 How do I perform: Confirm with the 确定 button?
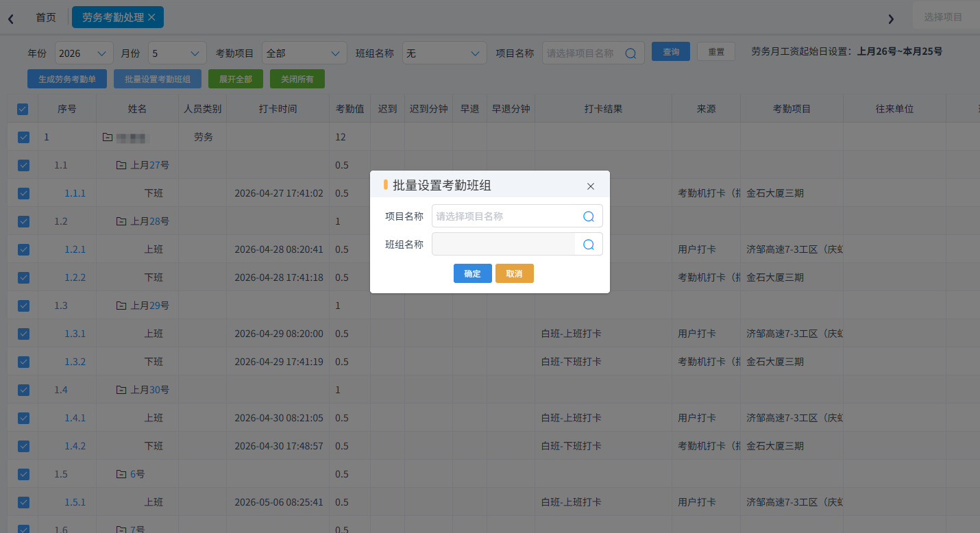point(472,273)
